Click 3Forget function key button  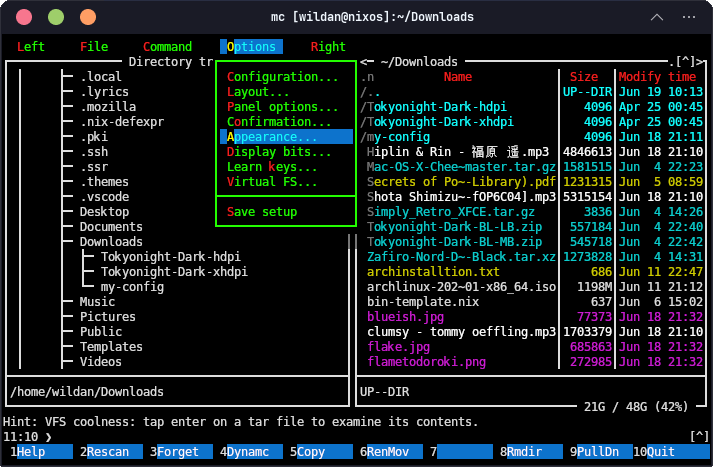pos(181,452)
